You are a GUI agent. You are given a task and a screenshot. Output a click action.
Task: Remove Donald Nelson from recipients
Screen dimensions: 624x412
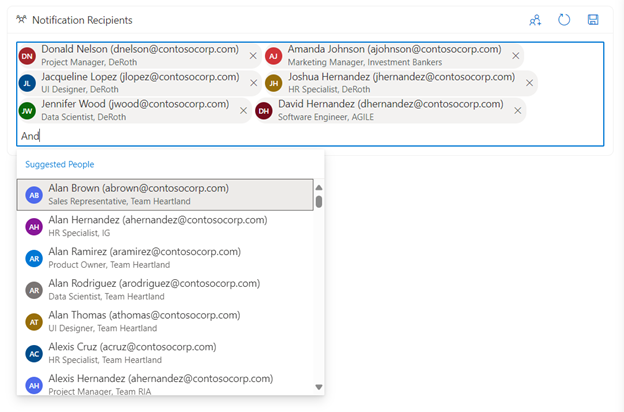253,56
